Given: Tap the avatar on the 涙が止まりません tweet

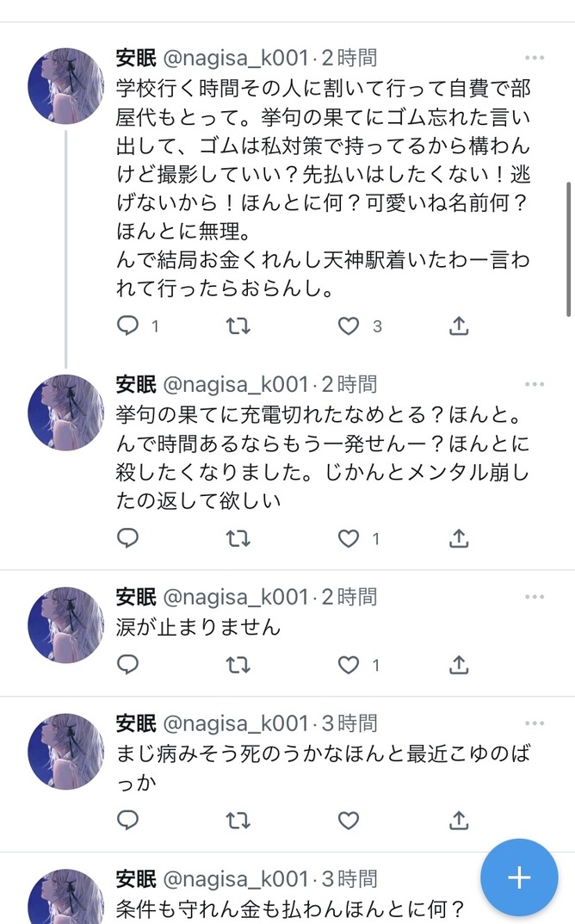Looking at the screenshot, I should 66,625.
